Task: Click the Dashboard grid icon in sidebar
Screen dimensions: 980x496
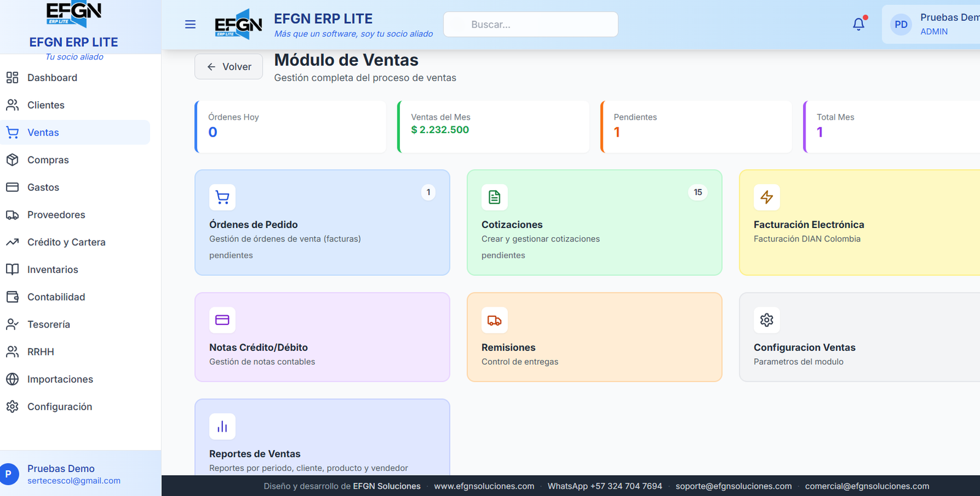Action: (12, 78)
